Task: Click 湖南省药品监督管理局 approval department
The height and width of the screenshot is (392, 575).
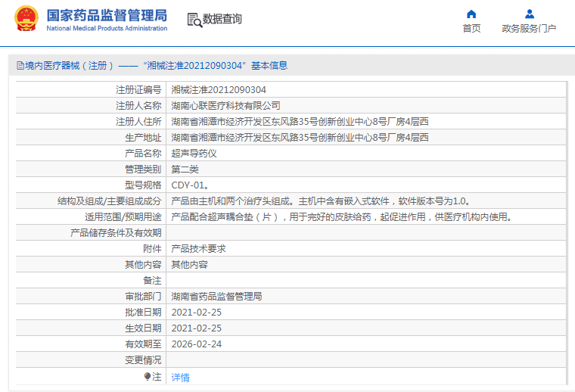Action: [x=216, y=297]
